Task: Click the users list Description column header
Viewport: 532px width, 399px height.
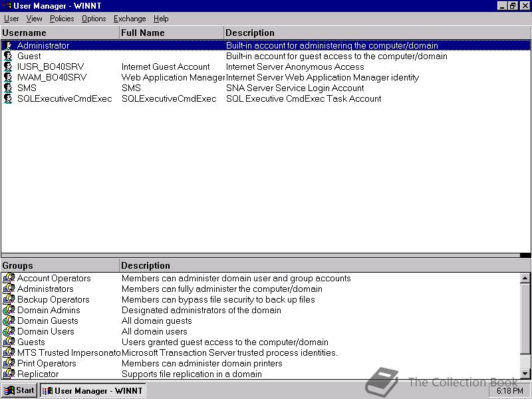Action: click(x=377, y=33)
